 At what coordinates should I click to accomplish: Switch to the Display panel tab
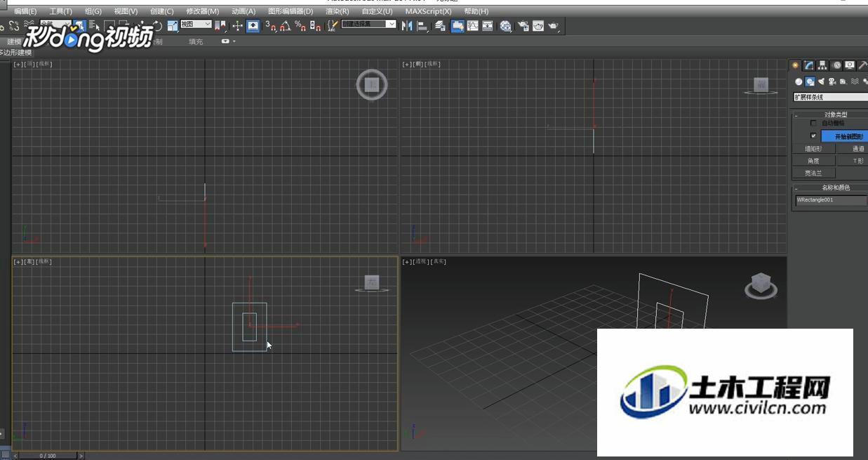850,65
